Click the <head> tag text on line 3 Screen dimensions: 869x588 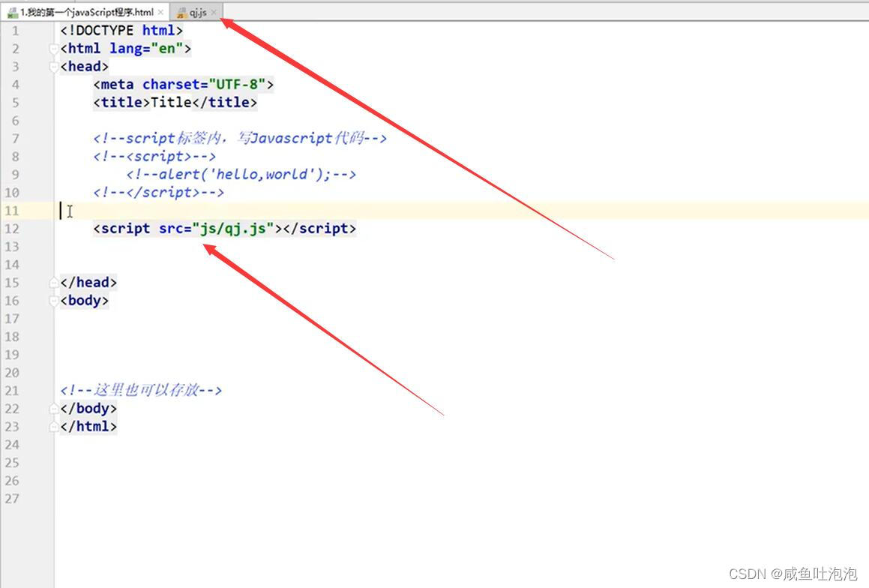coord(84,67)
